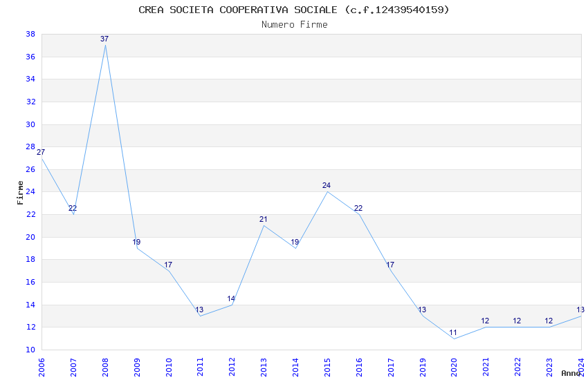Click x-axis year label 2007
Image resolution: width=588 pixels, height=380 pixels.
click(x=73, y=367)
